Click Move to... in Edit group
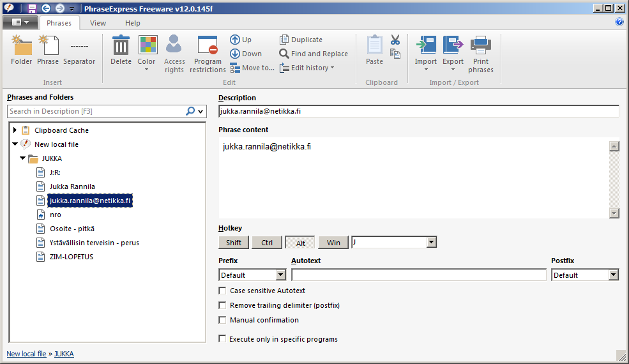 252,68
